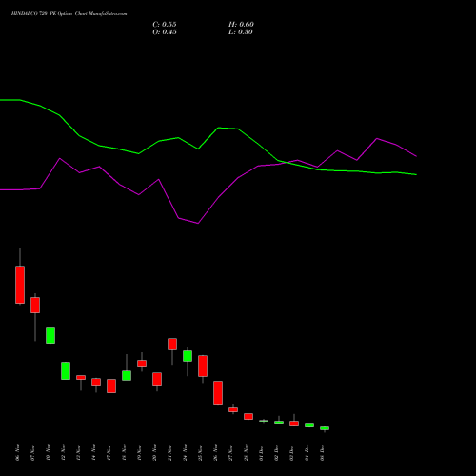
Task: Click the green candle for 18 Nov
Action: (x=127, y=375)
